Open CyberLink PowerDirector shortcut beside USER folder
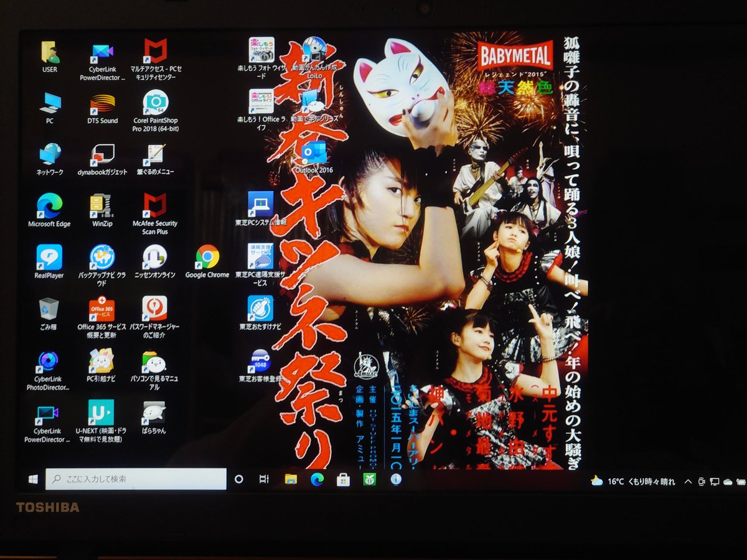 point(102,61)
